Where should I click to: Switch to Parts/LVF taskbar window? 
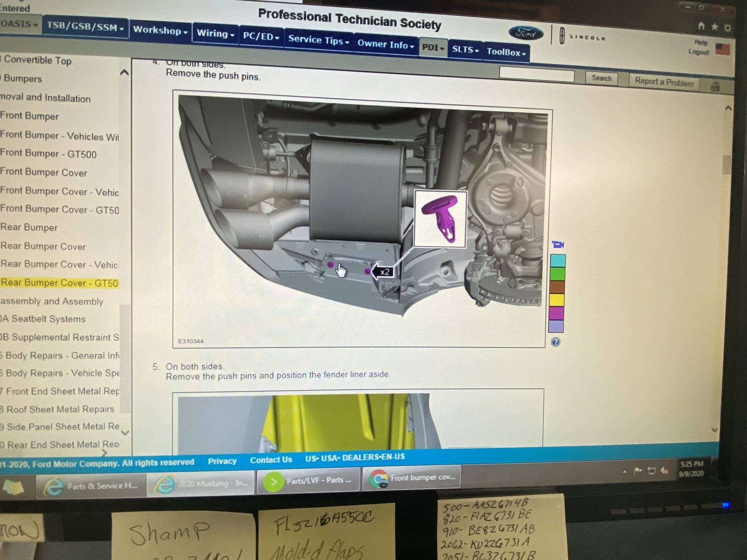click(308, 481)
